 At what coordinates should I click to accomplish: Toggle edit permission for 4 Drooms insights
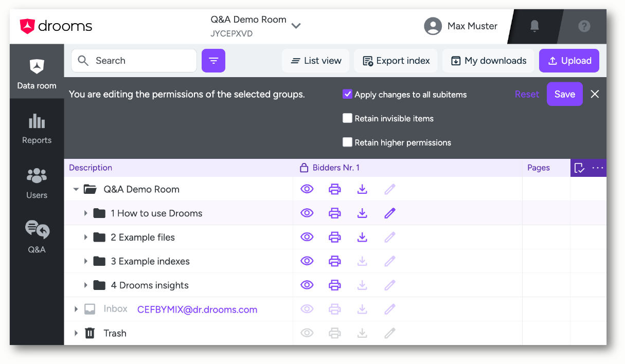pyautogui.click(x=390, y=285)
